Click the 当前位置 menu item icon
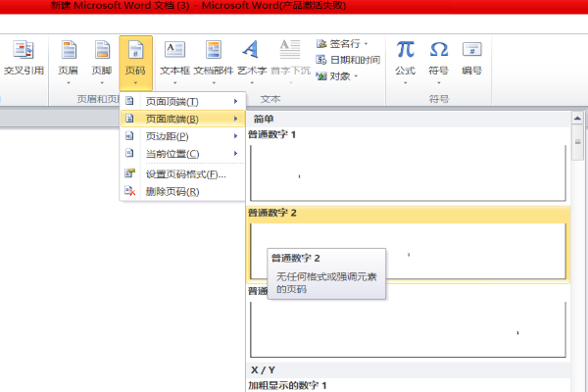The image size is (588, 392). (x=129, y=153)
